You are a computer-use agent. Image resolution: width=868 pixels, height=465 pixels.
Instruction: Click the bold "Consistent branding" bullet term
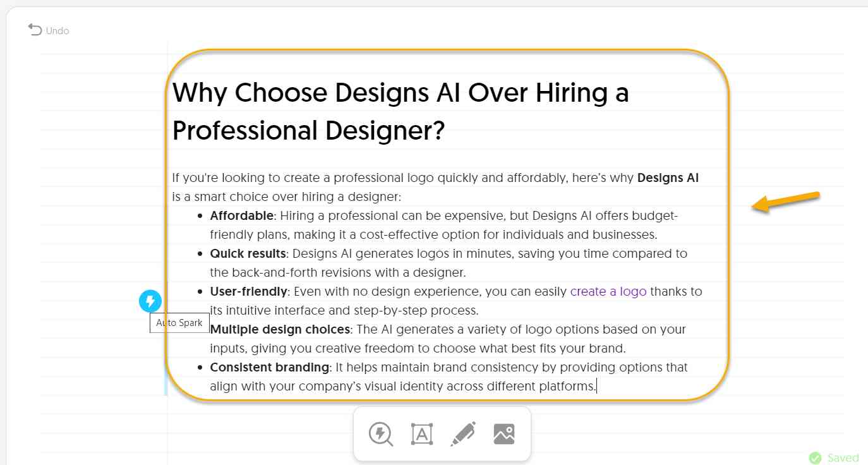pyautogui.click(x=270, y=367)
